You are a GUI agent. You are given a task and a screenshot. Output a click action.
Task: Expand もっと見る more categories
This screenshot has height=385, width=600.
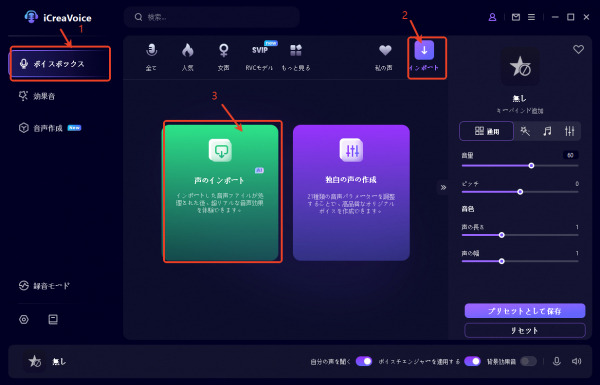[x=296, y=57]
